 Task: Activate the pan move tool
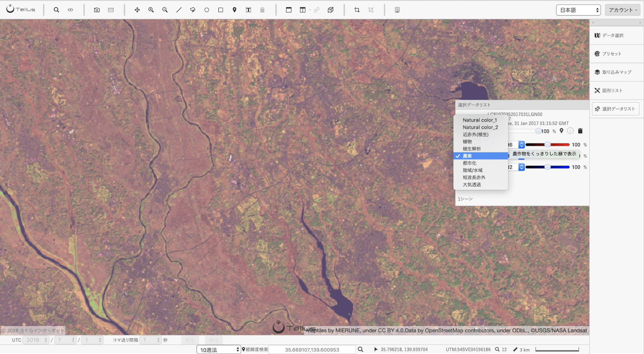[x=137, y=10]
